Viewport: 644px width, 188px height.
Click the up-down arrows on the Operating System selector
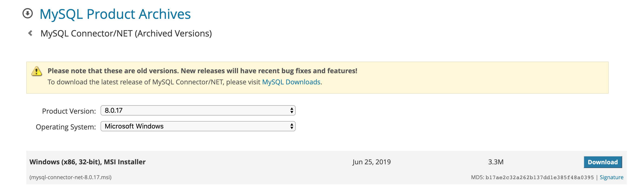click(x=291, y=126)
